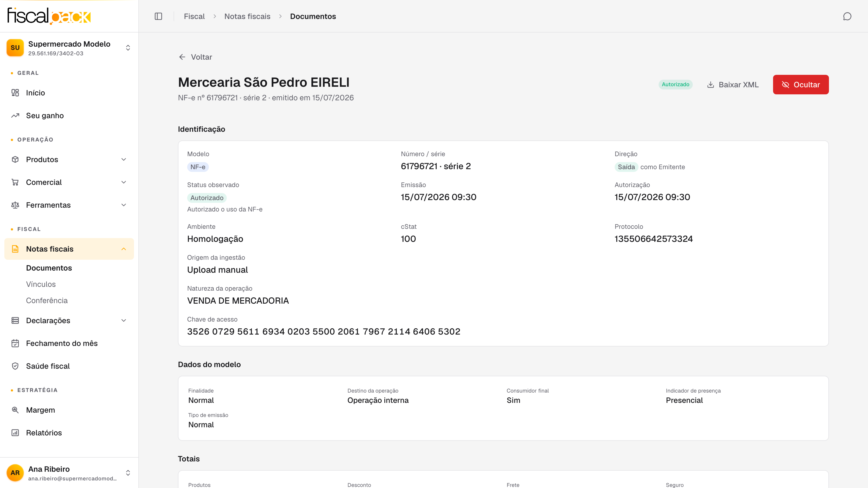The height and width of the screenshot is (488, 868).
Task: Expand the Declarações menu chevron
Action: pos(124,320)
